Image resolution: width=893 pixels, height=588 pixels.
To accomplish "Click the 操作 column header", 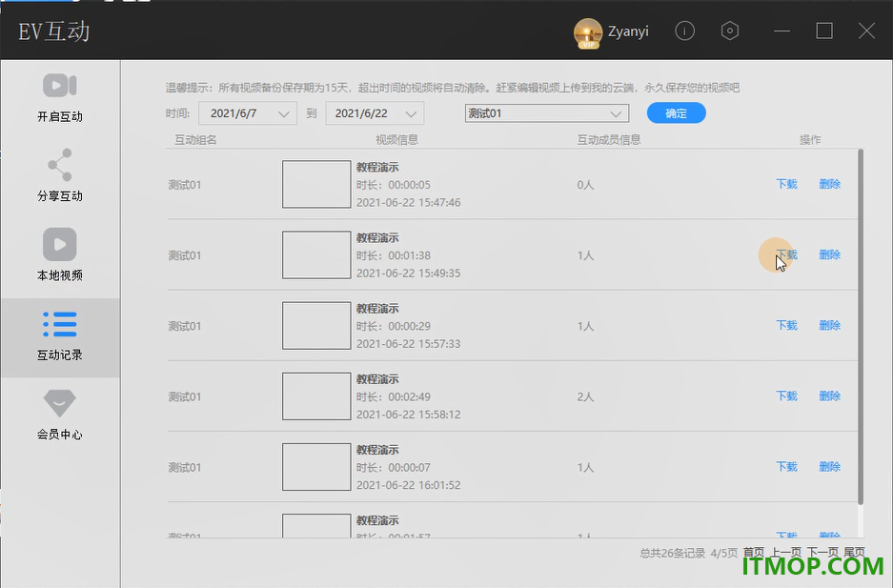I will pos(810,139).
